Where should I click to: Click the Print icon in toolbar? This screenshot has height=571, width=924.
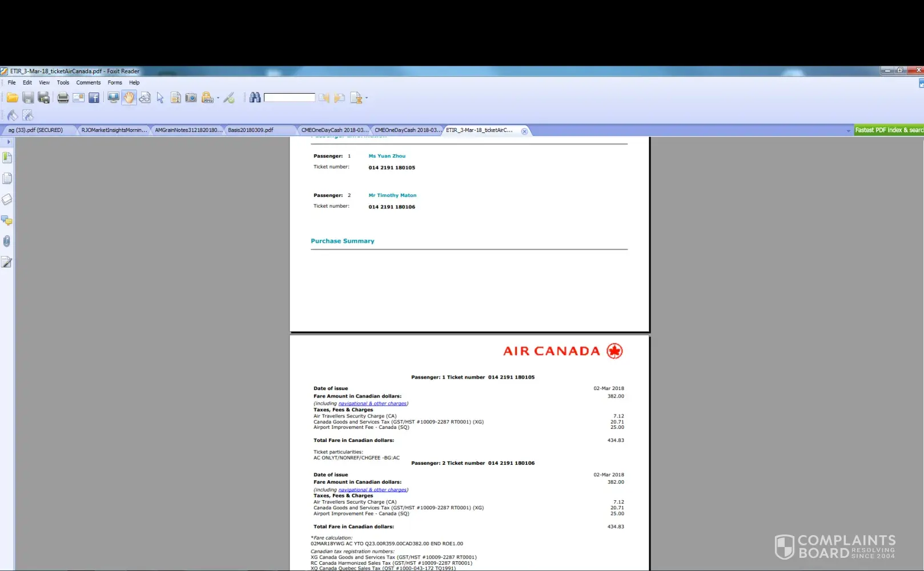(63, 98)
